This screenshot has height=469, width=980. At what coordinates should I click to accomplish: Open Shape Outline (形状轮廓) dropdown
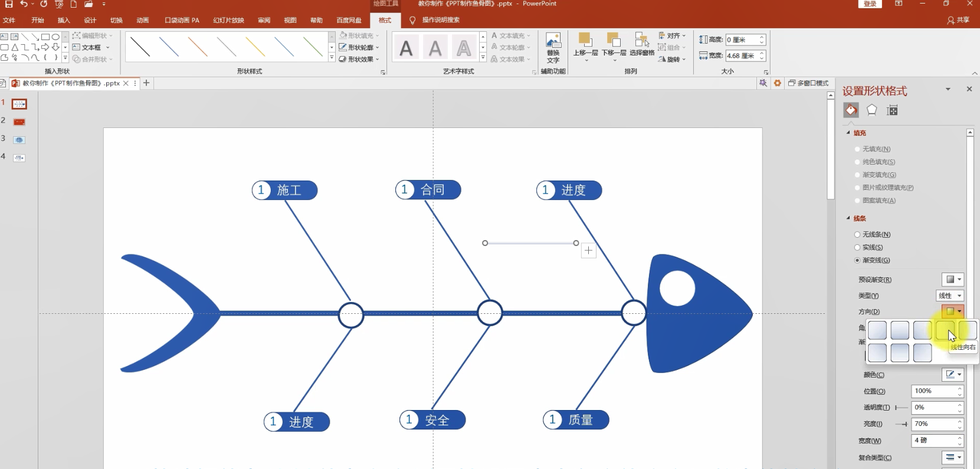359,47
